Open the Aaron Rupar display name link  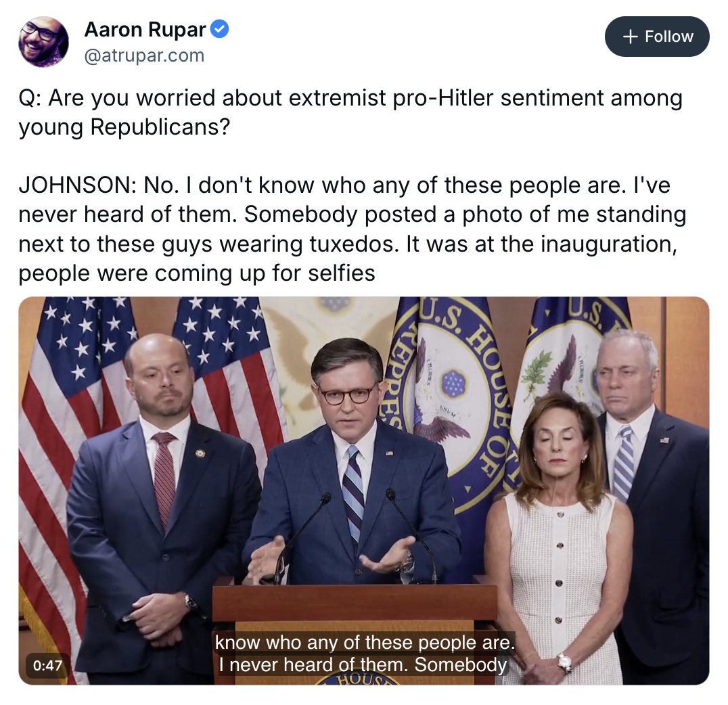point(145,30)
